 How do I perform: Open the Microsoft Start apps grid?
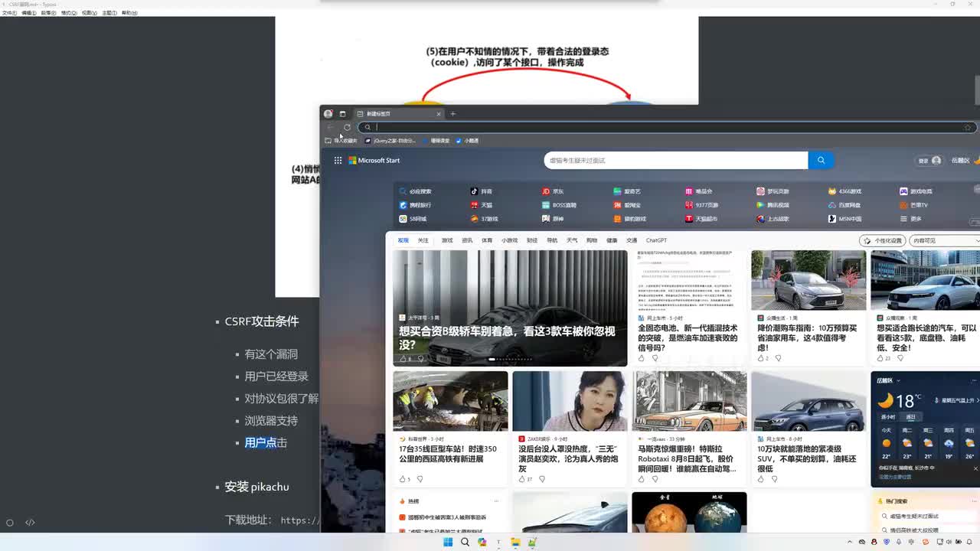pos(338,161)
